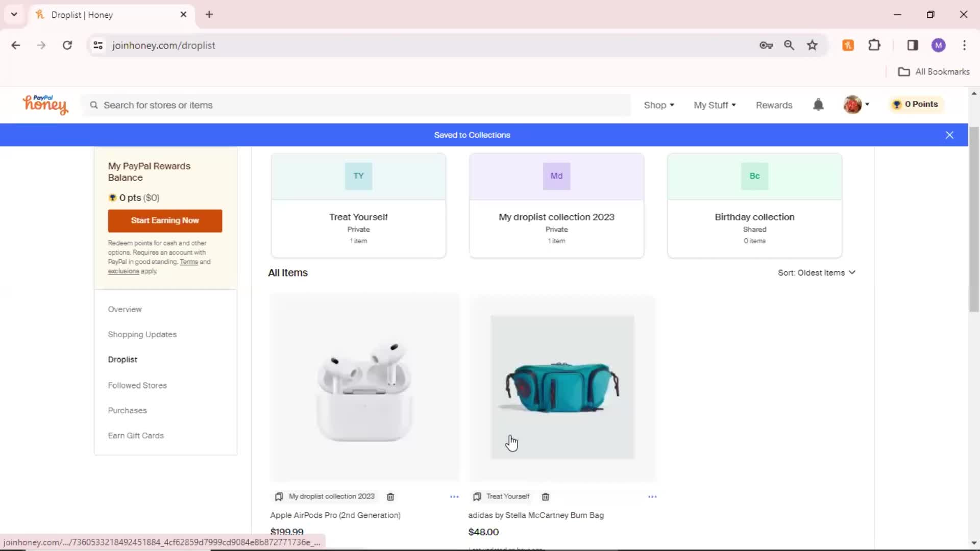Click the Md collection badge
This screenshot has height=551, width=980.
click(x=556, y=176)
